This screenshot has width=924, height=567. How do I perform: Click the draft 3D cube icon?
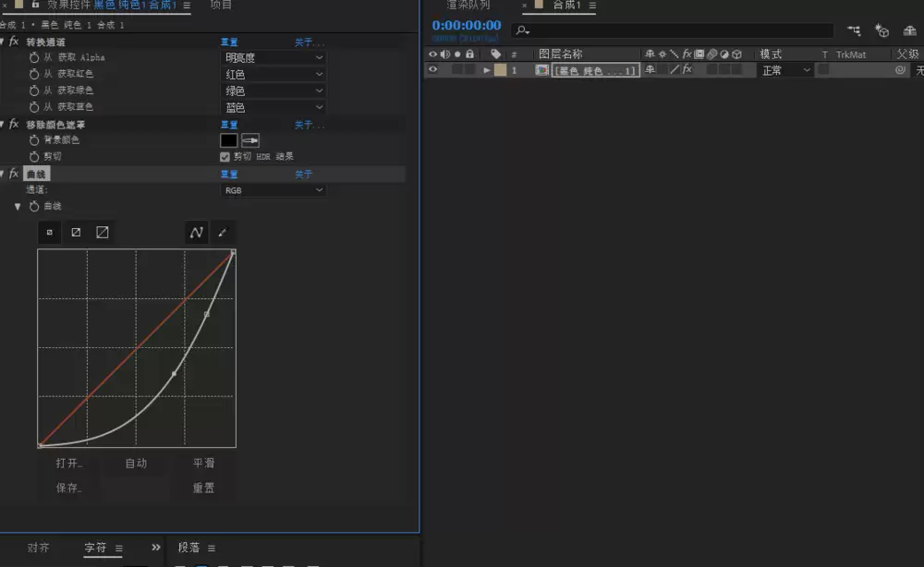pos(881,30)
